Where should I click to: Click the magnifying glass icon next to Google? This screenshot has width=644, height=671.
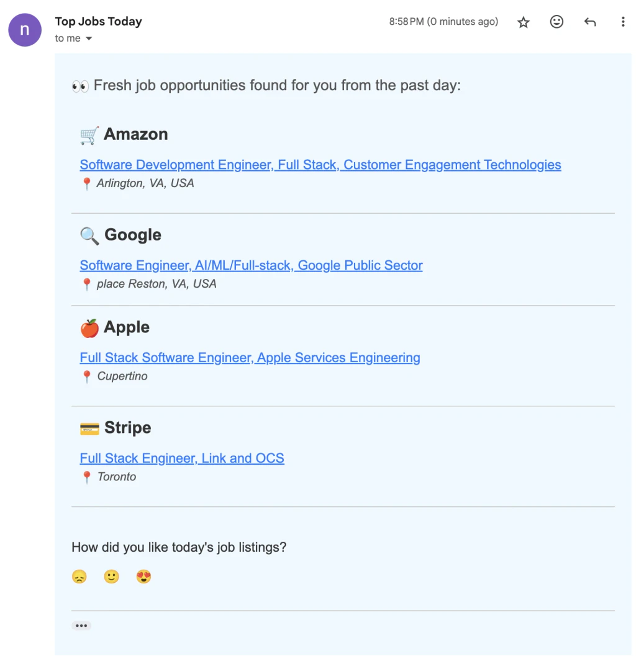[88, 235]
